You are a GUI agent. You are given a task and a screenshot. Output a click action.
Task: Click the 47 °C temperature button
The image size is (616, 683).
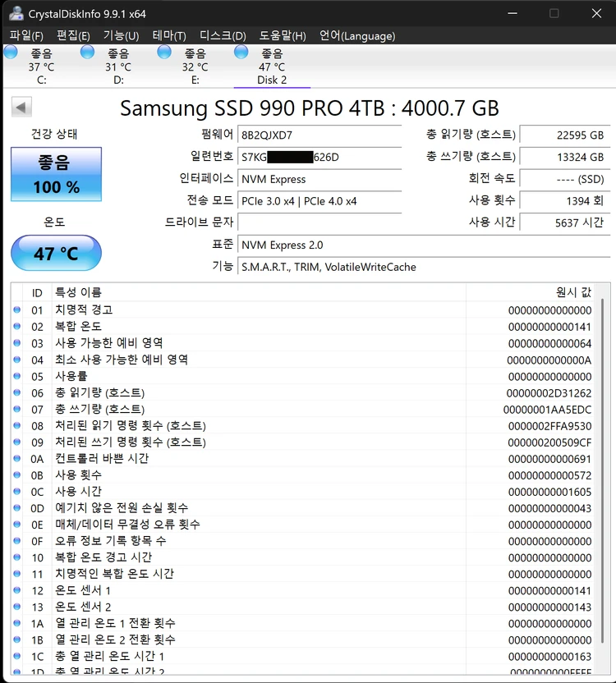(x=56, y=253)
